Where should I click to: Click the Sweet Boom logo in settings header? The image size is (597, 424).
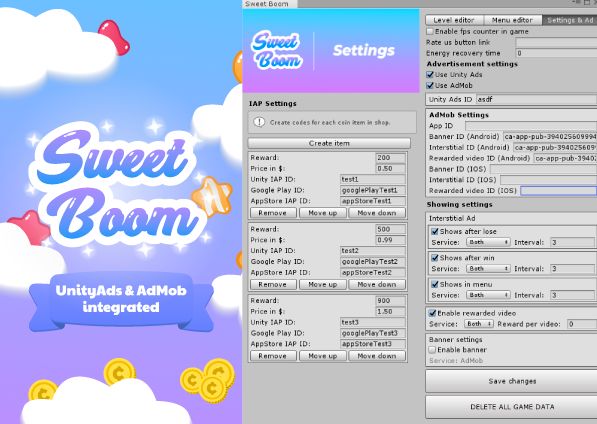click(x=277, y=51)
